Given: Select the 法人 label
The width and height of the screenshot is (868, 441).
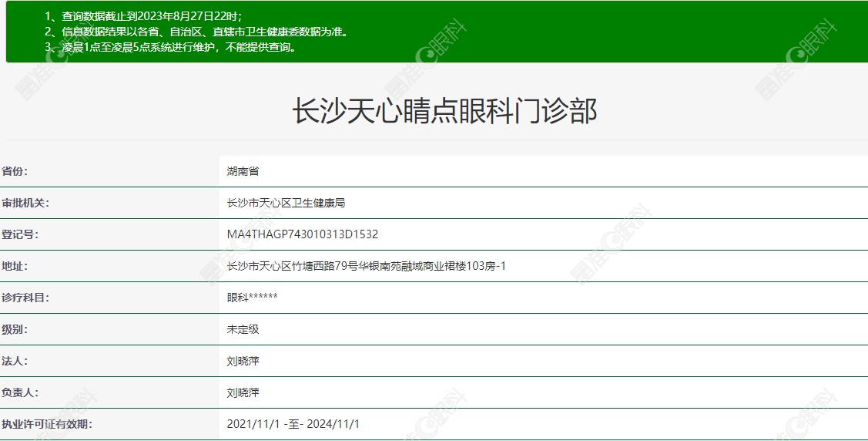Looking at the screenshot, I should click(x=15, y=361).
